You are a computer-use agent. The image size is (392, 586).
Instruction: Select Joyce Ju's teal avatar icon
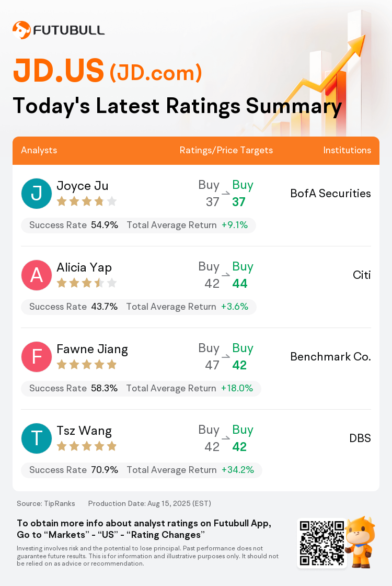37,194
